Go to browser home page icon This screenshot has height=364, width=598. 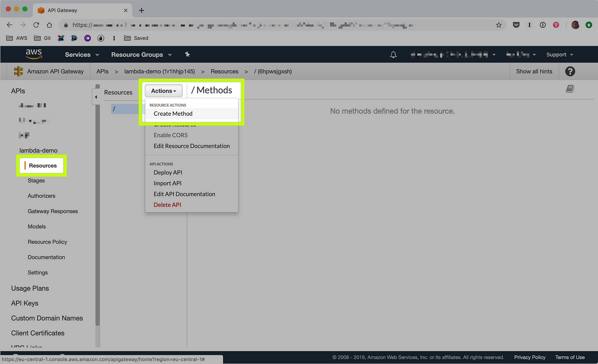pos(49,25)
